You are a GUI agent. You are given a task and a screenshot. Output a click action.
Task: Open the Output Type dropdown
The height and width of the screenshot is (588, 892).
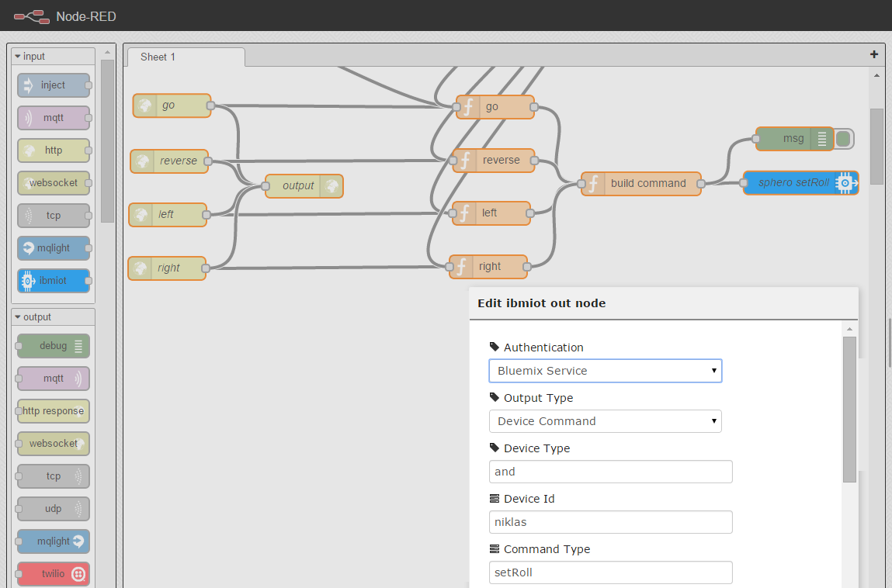(606, 421)
